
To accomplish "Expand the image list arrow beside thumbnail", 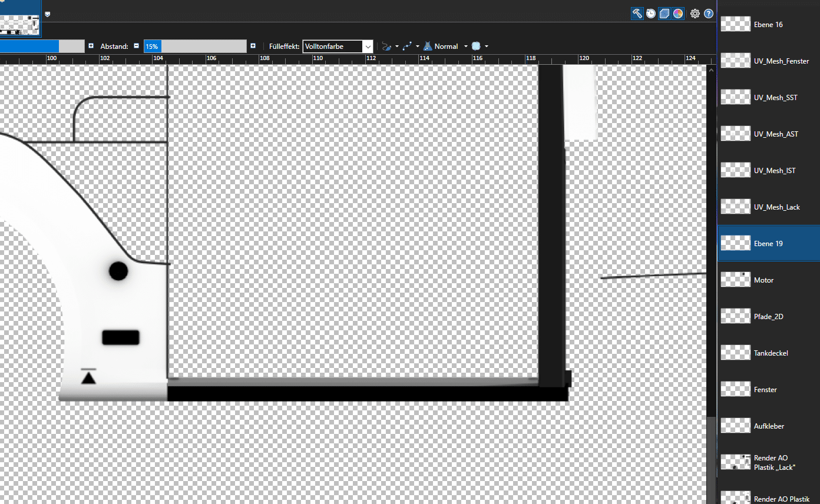I will coord(48,14).
